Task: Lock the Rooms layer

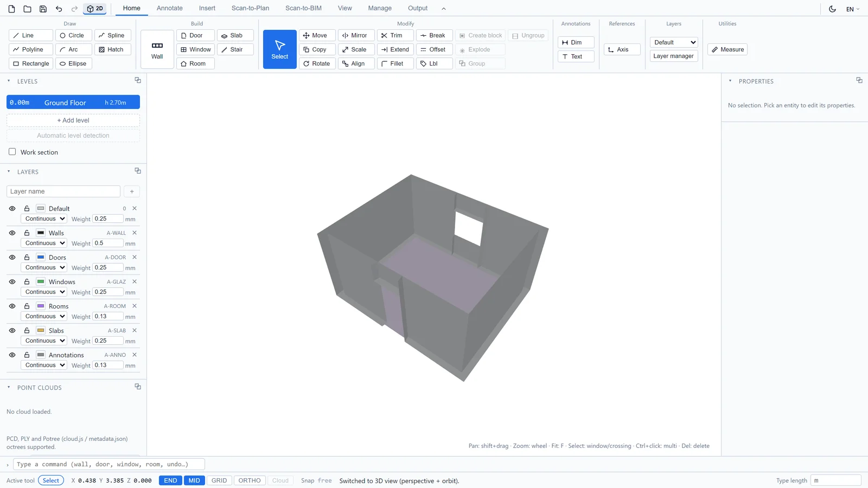Action: [x=27, y=306]
